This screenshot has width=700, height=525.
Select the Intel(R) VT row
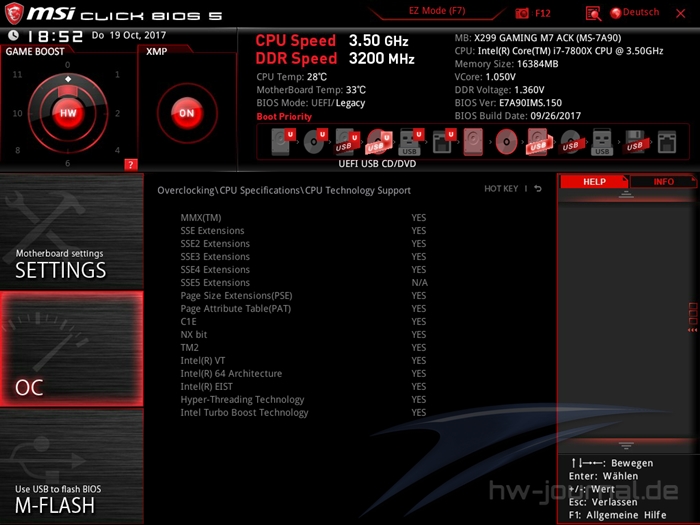pos(304,360)
